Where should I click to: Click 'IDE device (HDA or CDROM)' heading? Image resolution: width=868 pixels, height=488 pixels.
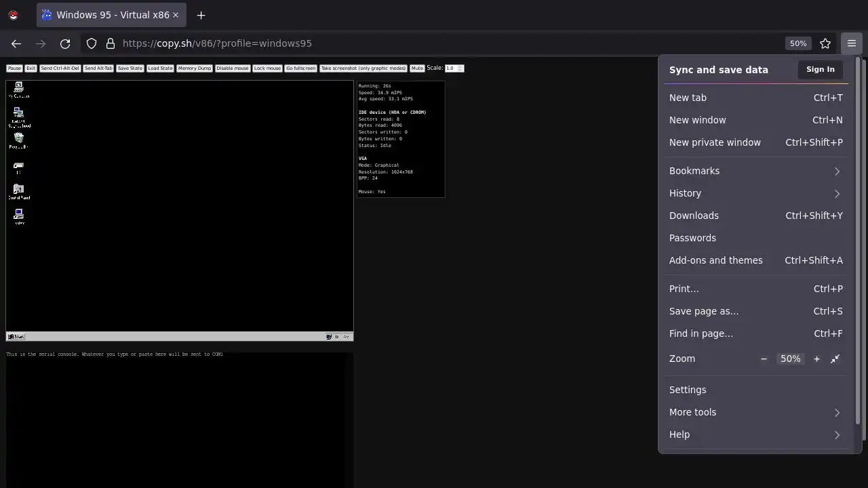tap(392, 113)
